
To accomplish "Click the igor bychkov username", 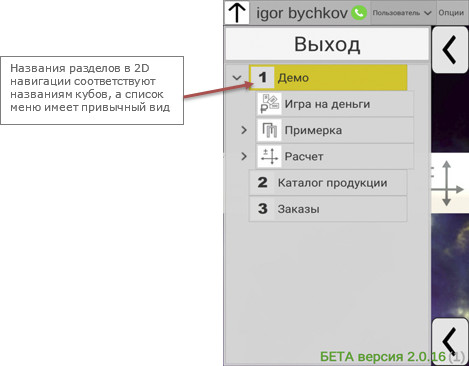I will tap(302, 13).
